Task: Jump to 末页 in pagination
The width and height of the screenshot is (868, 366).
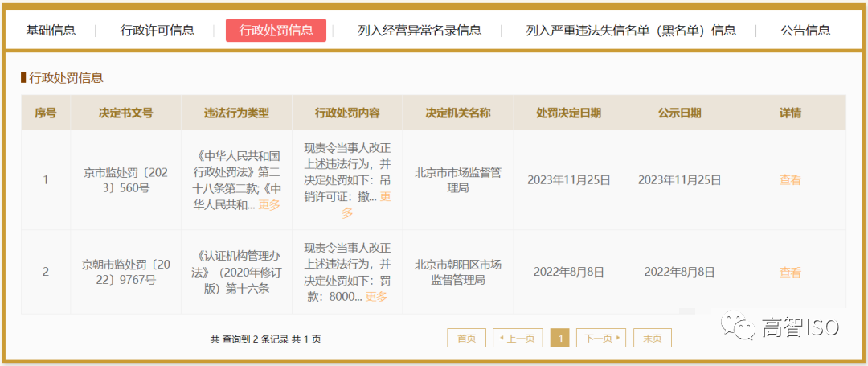Action: [652, 338]
